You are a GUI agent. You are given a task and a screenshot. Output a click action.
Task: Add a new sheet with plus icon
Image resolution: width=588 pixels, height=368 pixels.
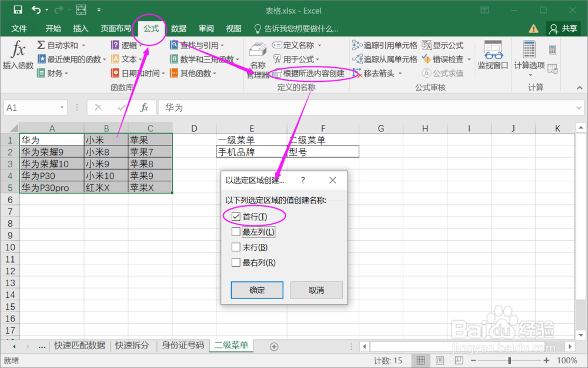(x=274, y=347)
